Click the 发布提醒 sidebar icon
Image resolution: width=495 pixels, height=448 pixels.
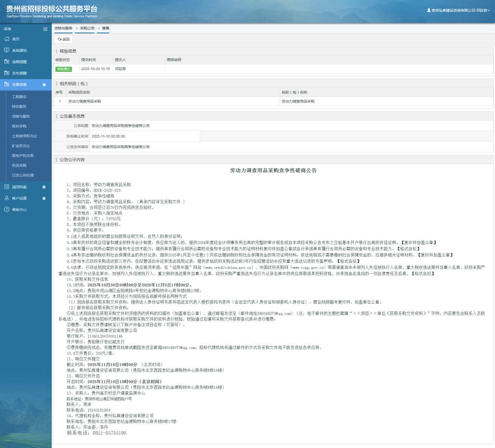coord(7,73)
